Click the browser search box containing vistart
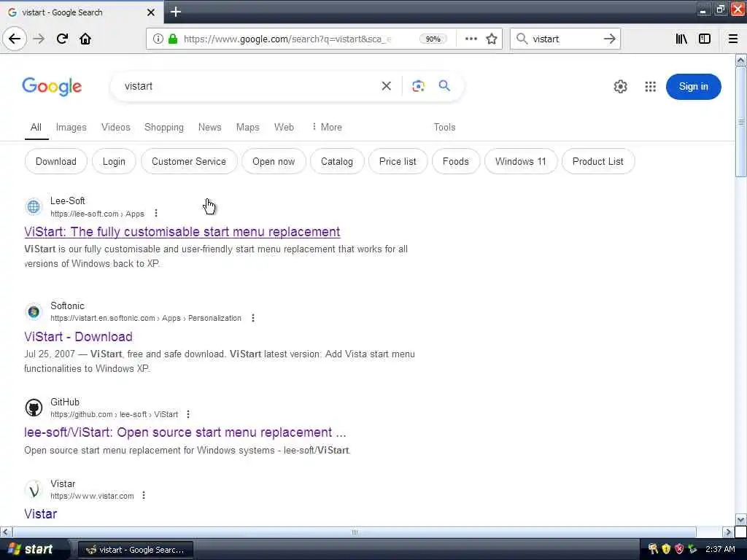The height and width of the screenshot is (560, 747). coord(565,39)
